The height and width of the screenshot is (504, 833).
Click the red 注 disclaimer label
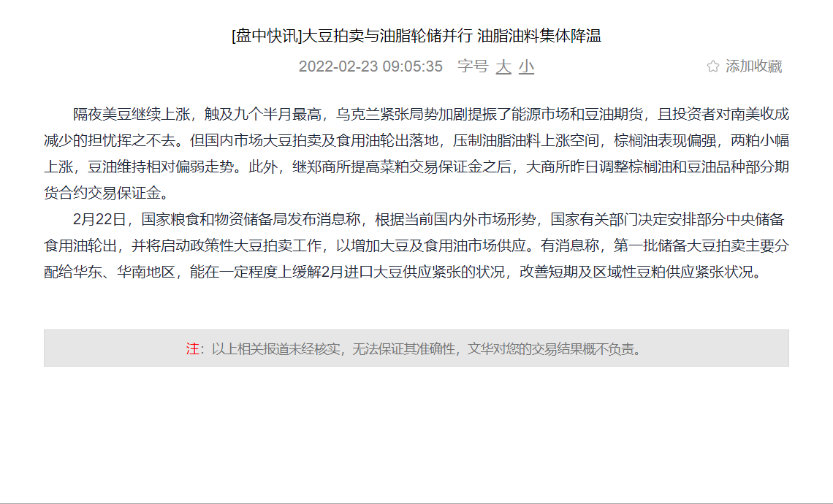192,349
